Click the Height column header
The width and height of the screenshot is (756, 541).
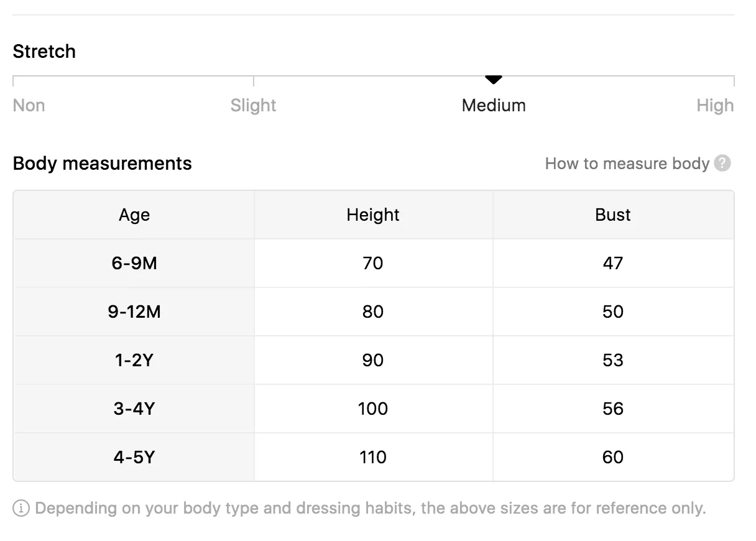(x=373, y=215)
